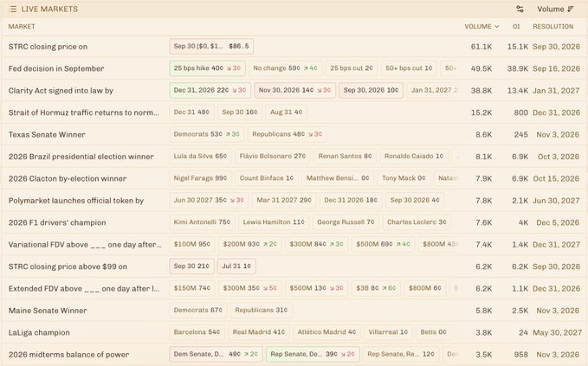
Task: Sort by the RESOLUTION column header
Action: pyautogui.click(x=553, y=27)
